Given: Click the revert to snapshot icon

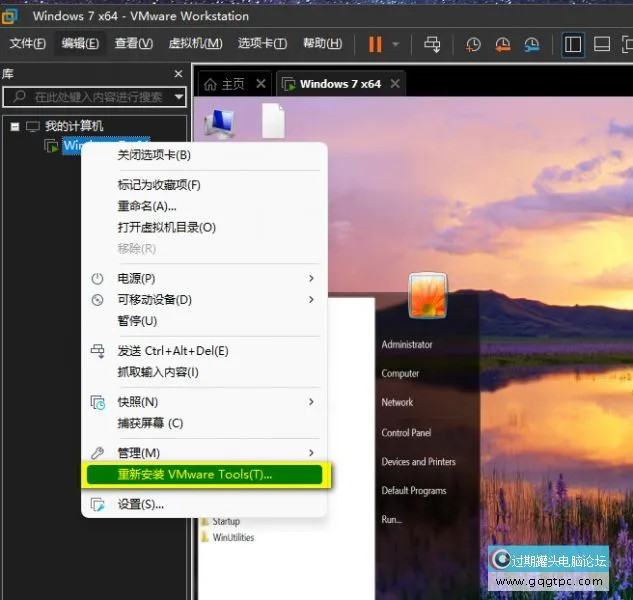Looking at the screenshot, I should pyautogui.click(x=502, y=44).
